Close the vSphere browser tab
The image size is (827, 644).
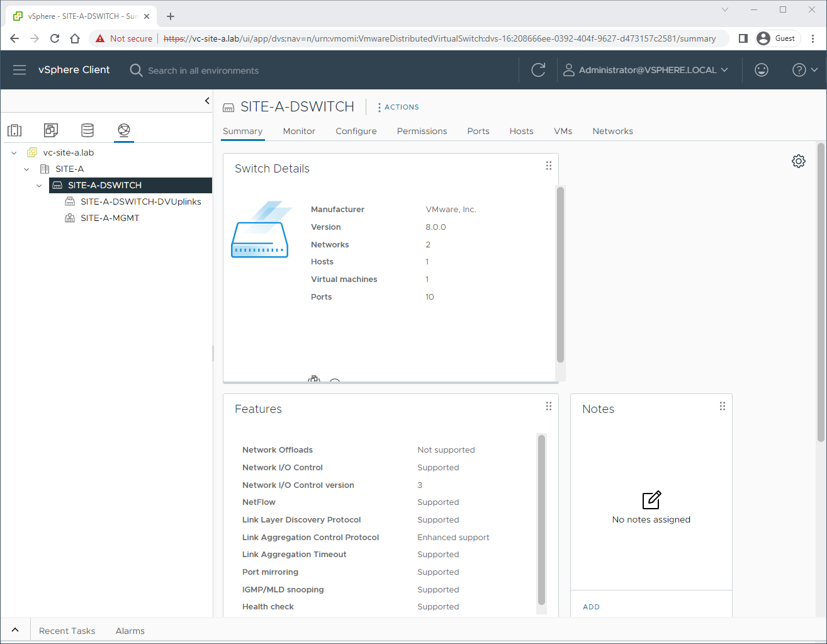pos(147,16)
